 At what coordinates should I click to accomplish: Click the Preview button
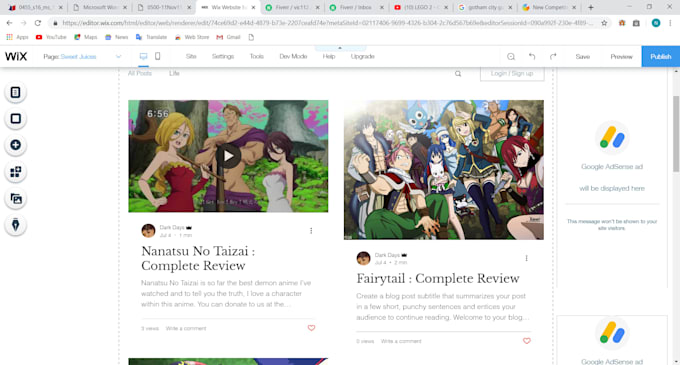point(621,57)
